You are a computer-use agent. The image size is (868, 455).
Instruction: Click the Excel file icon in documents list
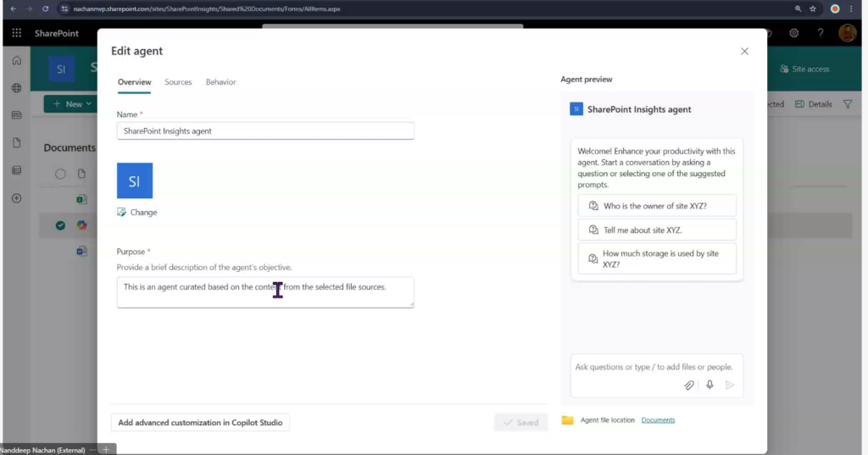pos(81,199)
